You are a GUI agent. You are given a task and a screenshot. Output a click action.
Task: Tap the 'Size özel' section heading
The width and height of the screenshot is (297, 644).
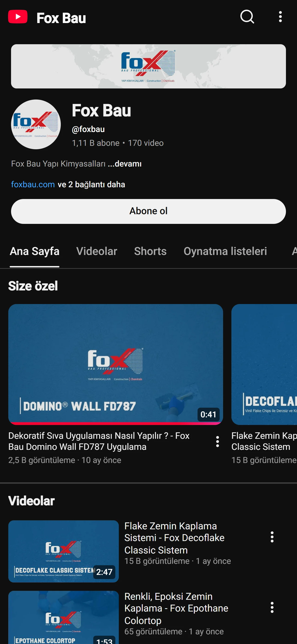click(x=33, y=286)
